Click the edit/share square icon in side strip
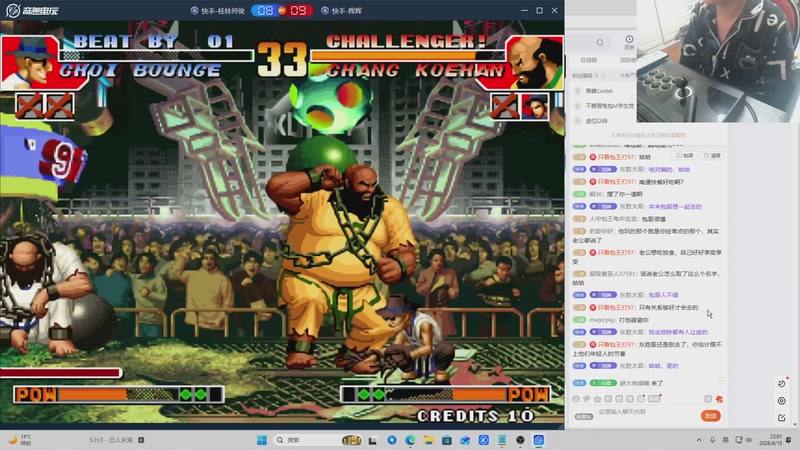The image size is (800, 450). coord(782,418)
